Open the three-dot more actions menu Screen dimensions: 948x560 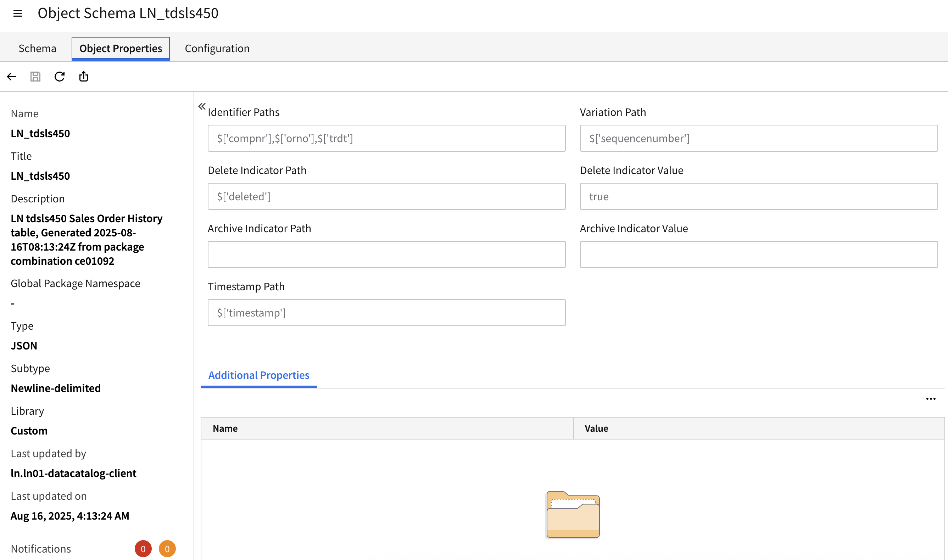pyautogui.click(x=931, y=399)
